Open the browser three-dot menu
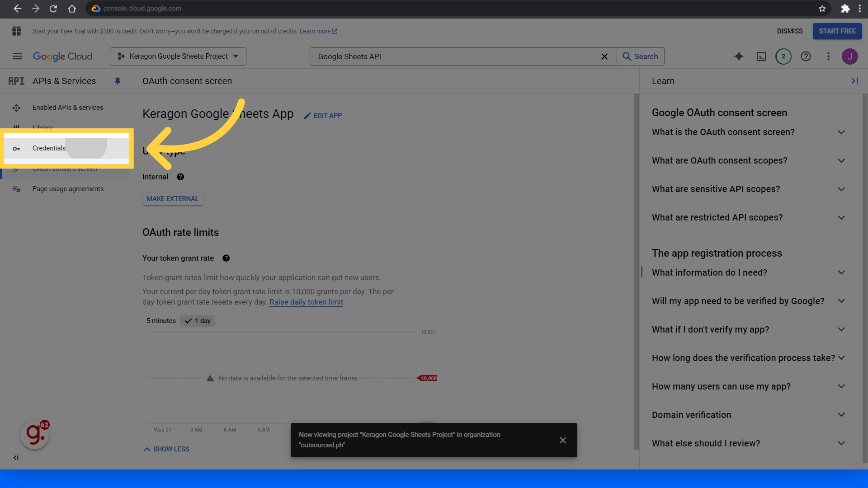Image resolution: width=868 pixels, height=488 pixels. 860,9
